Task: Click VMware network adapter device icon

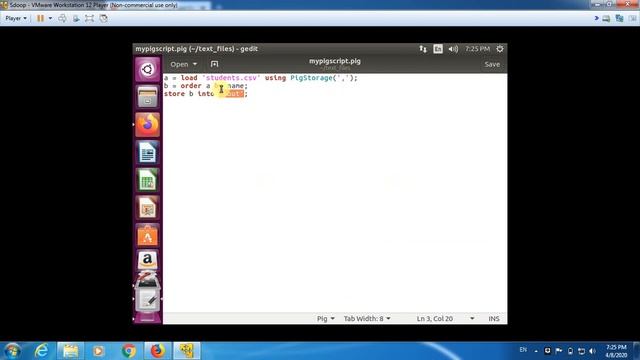Action: click(x=620, y=18)
